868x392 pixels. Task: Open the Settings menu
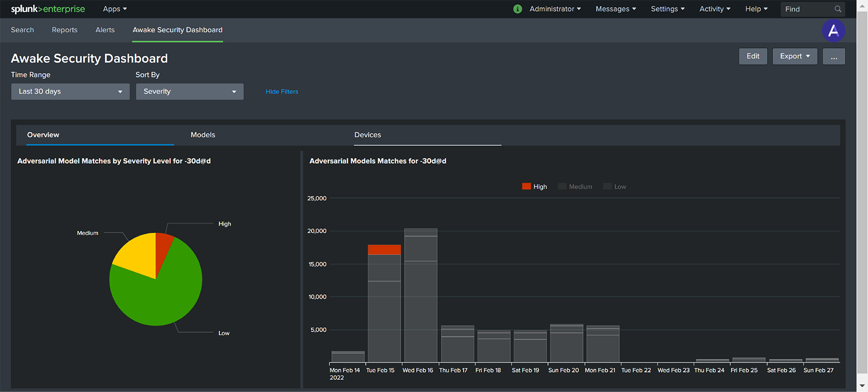point(668,9)
